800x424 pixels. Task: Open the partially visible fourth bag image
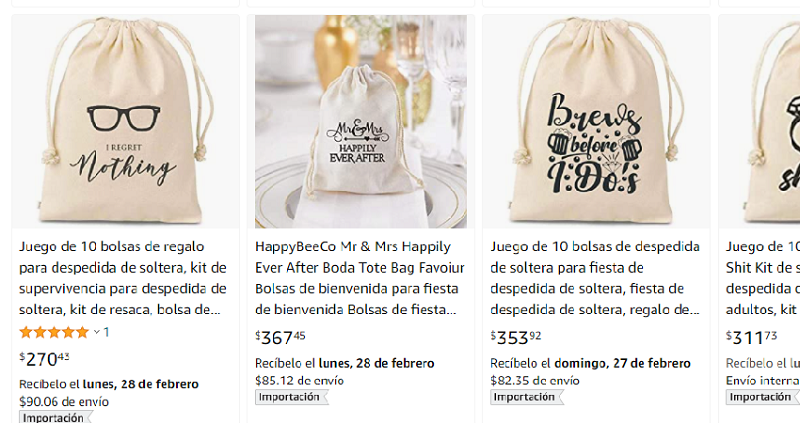(760, 121)
